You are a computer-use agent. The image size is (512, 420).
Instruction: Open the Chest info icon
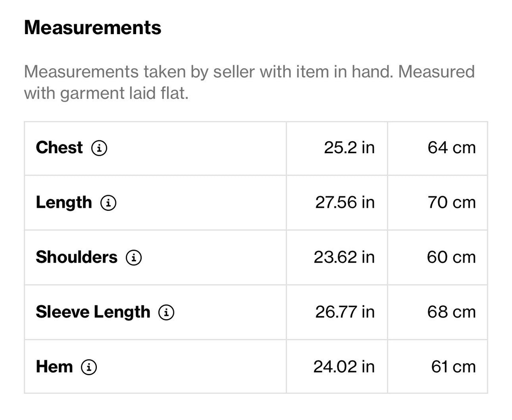pyautogui.click(x=99, y=149)
